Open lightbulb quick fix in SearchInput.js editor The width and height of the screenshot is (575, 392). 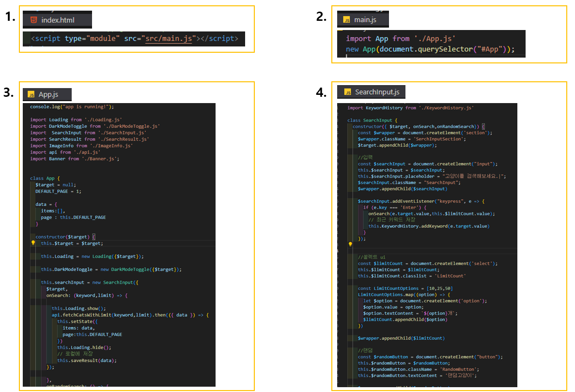[x=350, y=244]
